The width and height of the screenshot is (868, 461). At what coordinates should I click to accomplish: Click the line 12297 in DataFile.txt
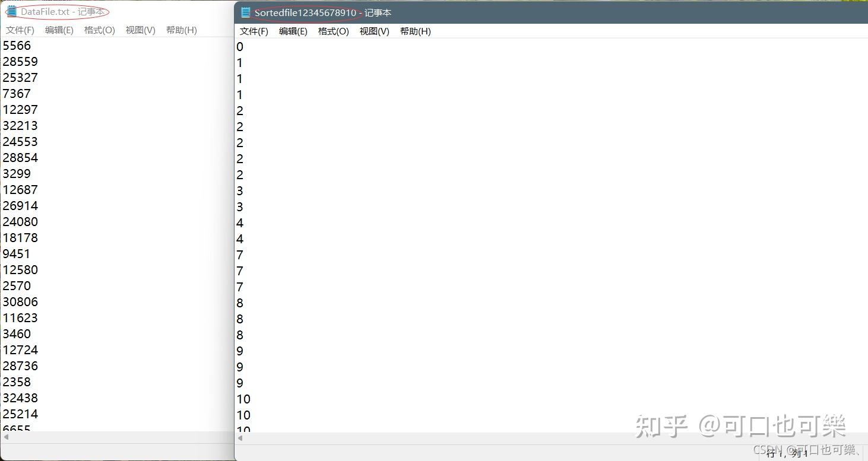[20, 110]
